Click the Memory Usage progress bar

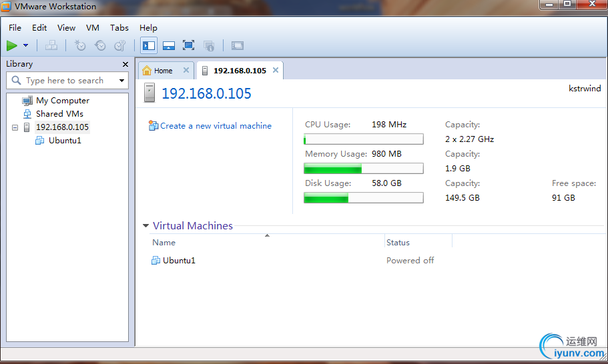click(364, 169)
